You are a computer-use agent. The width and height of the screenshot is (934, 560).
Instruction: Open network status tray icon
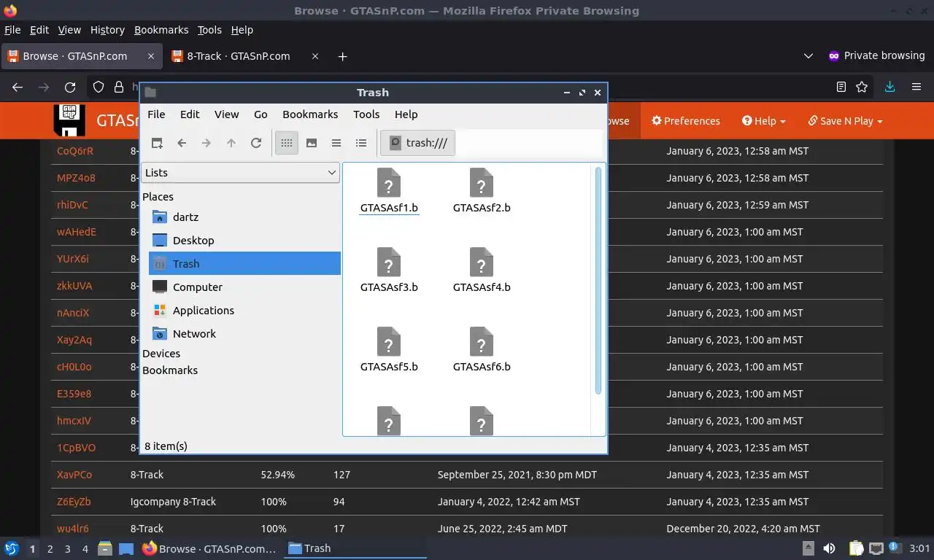(x=876, y=548)
